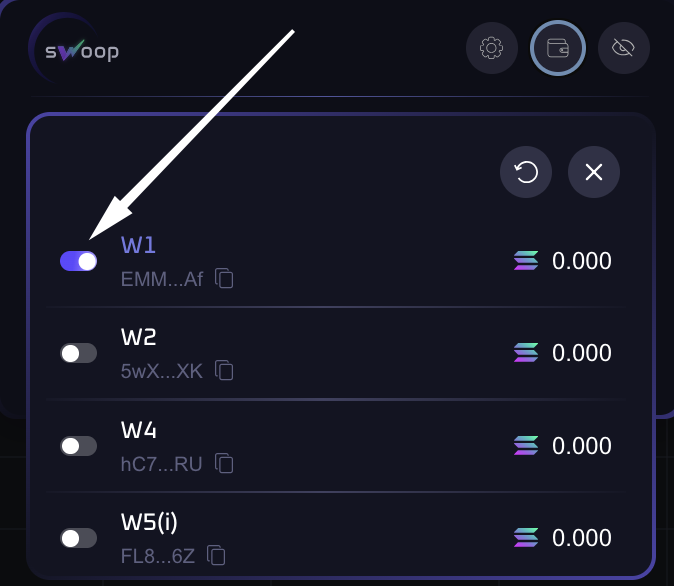
Task: Click the wallet icon button
Action: tap(557, 48)
